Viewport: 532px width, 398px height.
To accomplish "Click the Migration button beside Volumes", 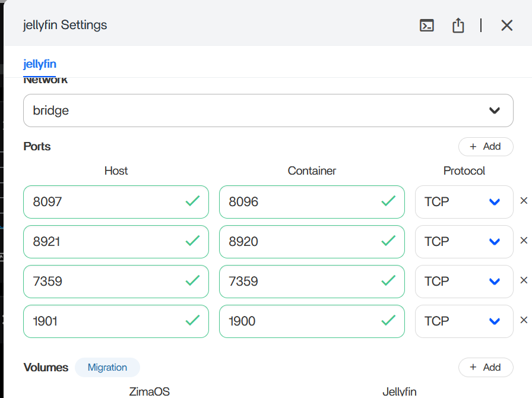I will (107, 367).
